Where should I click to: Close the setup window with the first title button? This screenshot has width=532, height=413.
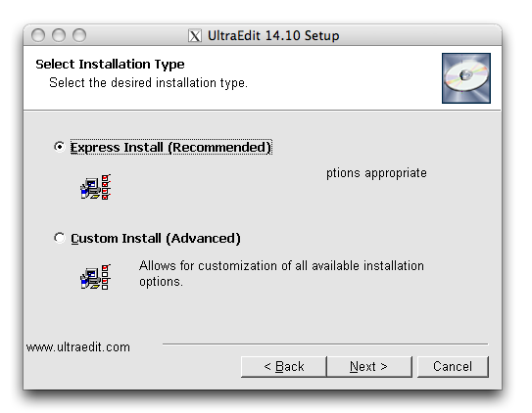click(38, 35)
